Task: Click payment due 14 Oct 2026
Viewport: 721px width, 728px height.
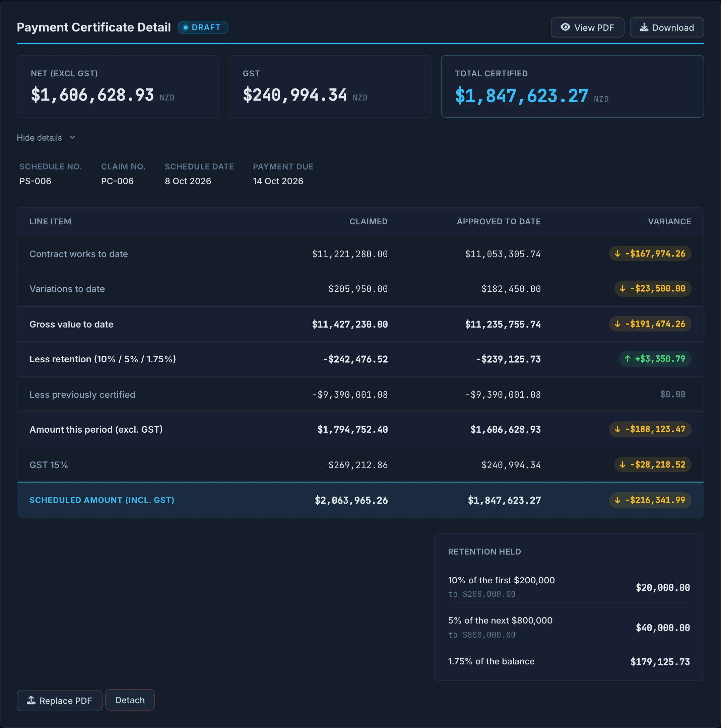Action: (278, 181)
